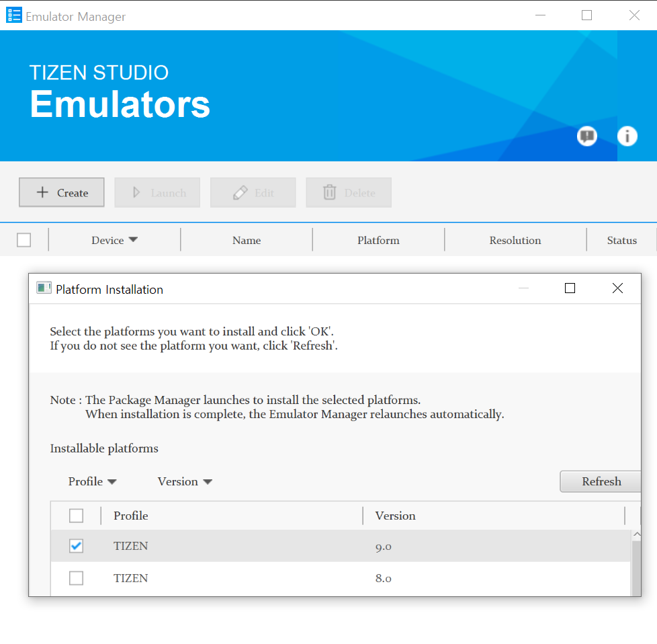Viewport: 657px width, 644px height.
Task: Click the Platform Installation dialog icon
Action: (x=44, y=287)
